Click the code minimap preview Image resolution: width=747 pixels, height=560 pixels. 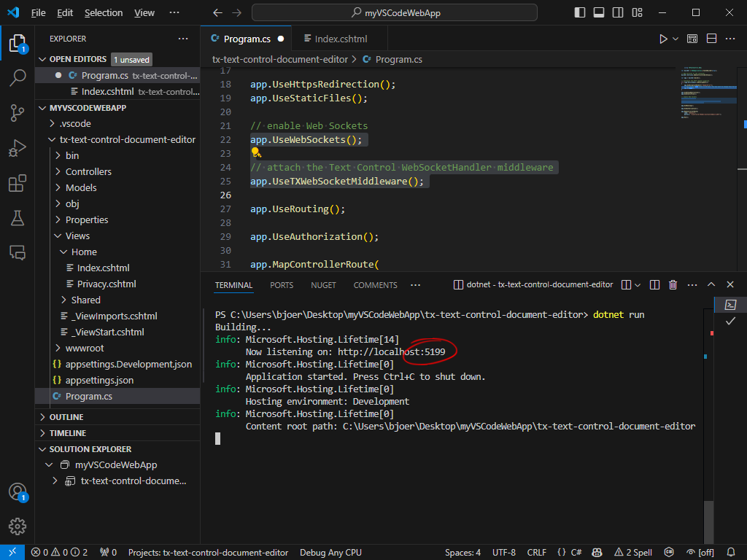coord(709,93)
